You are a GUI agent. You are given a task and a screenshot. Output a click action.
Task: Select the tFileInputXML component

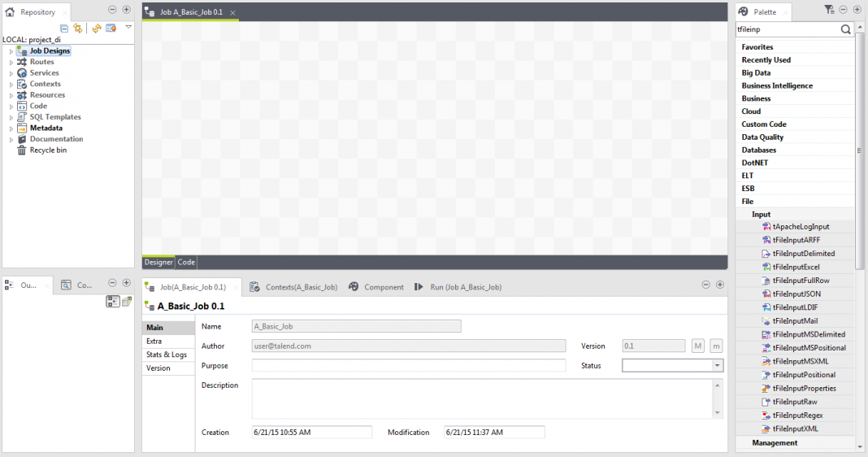795,429
